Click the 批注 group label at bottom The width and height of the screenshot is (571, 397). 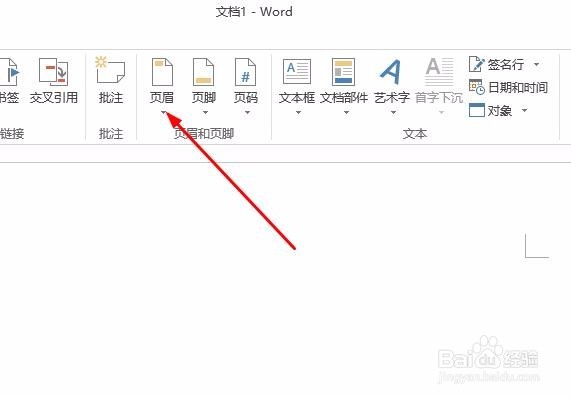111,134
